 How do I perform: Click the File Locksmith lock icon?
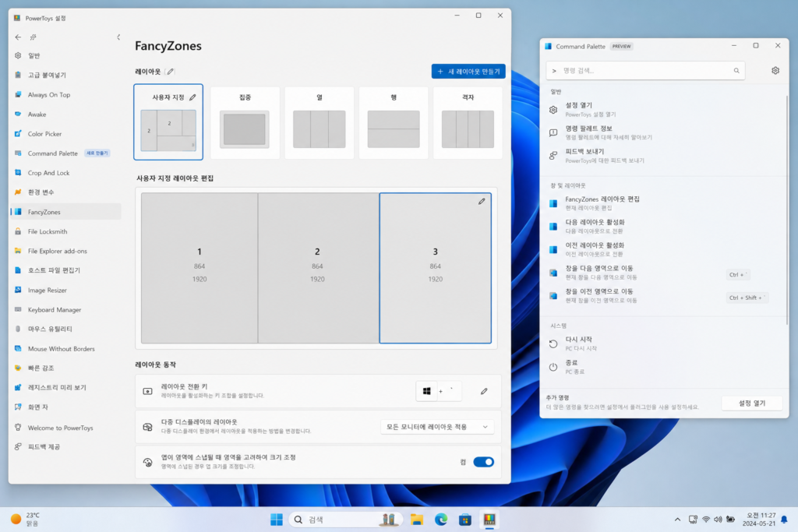click(x=19, y=231)
